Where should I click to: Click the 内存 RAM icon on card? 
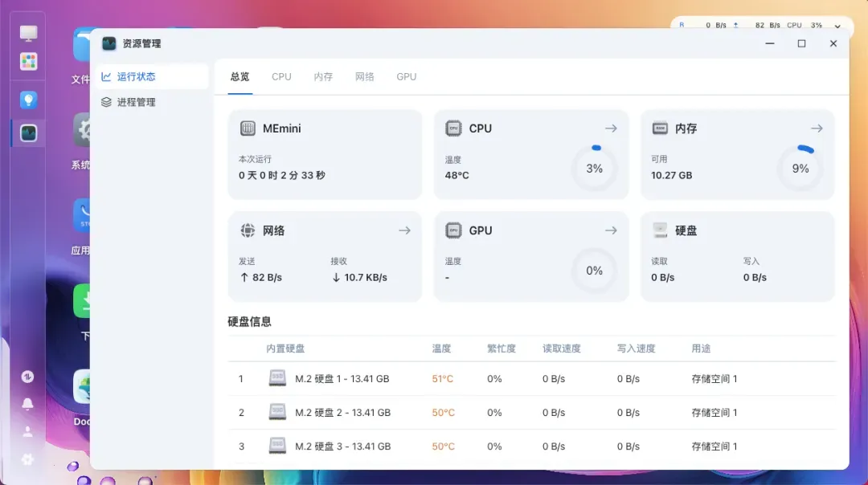point(660,128)
